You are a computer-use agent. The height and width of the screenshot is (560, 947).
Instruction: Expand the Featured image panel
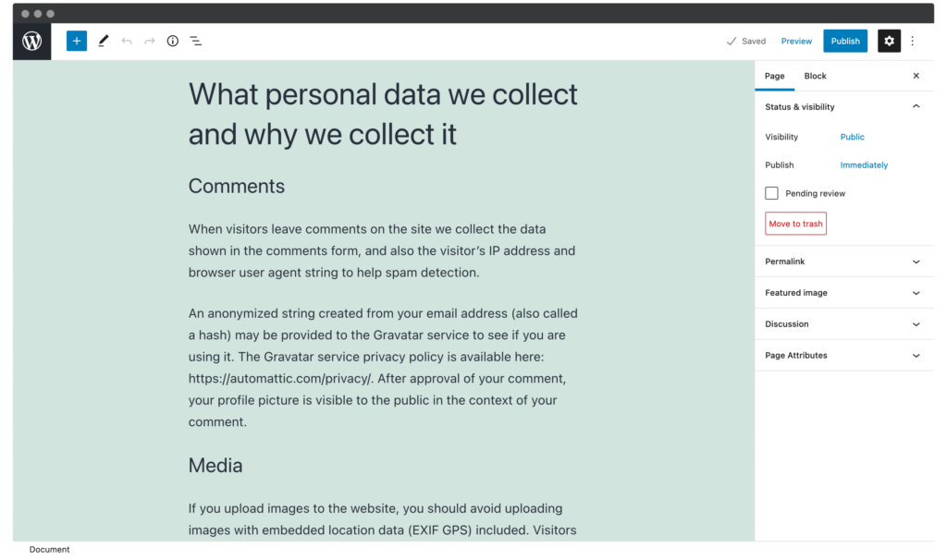click(x=916, y=293)
